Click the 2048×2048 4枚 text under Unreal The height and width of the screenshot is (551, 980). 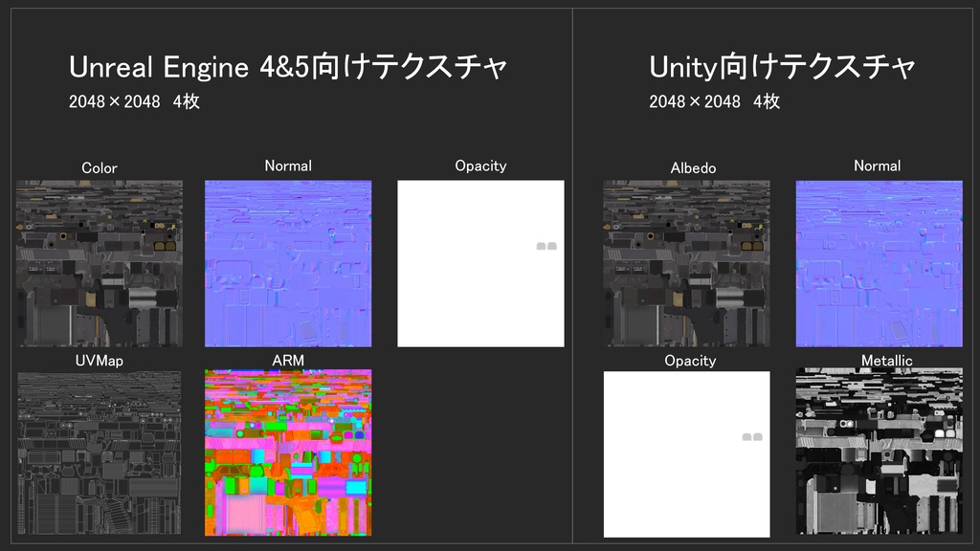(134, 101)
